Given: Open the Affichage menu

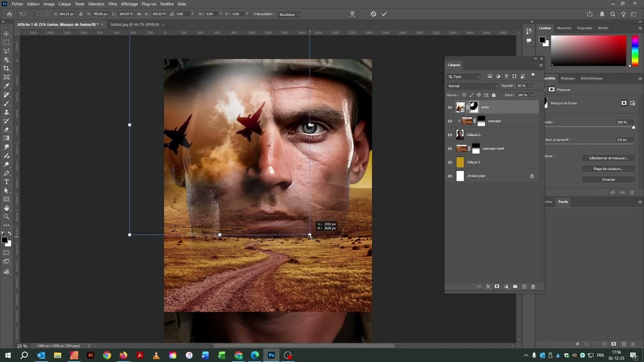Looking at the screenshot, I should point(129,4).
